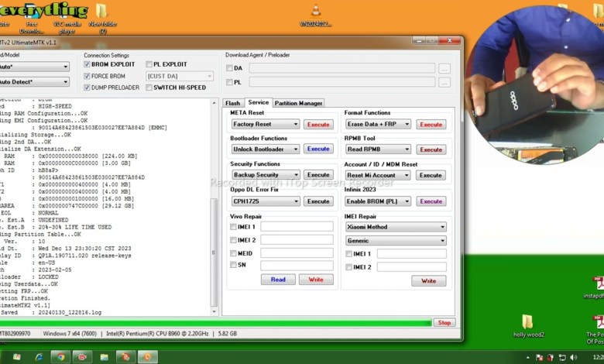Enable the PL EXPLOIT checkbox

pos(149,64)
